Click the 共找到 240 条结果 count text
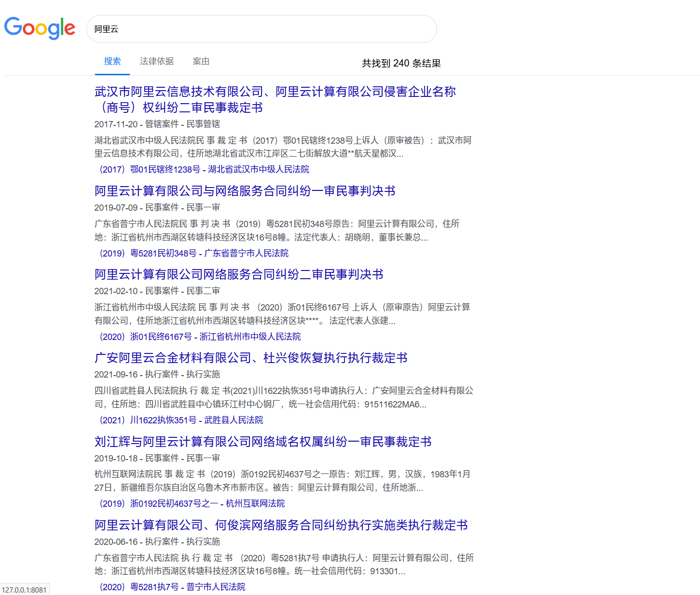The width and height of the screenshot is (700, 595). (401, 63)
